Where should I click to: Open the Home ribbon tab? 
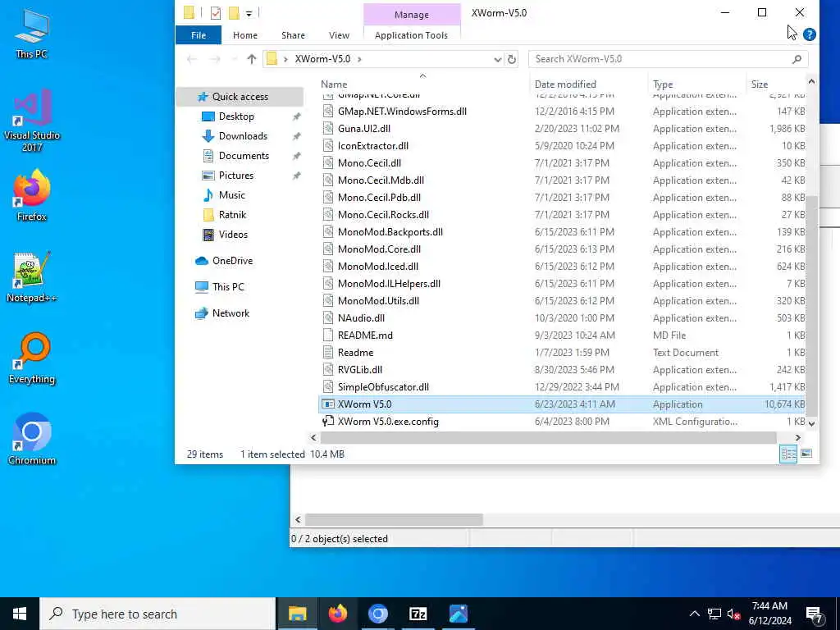pos(244,35)
